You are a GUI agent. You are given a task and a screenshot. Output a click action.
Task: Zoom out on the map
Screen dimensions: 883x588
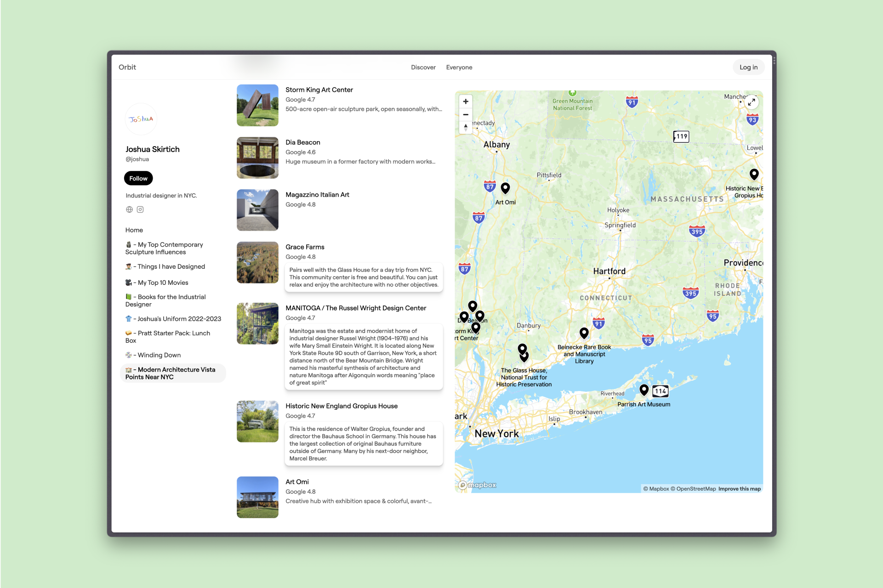[466, 114]
